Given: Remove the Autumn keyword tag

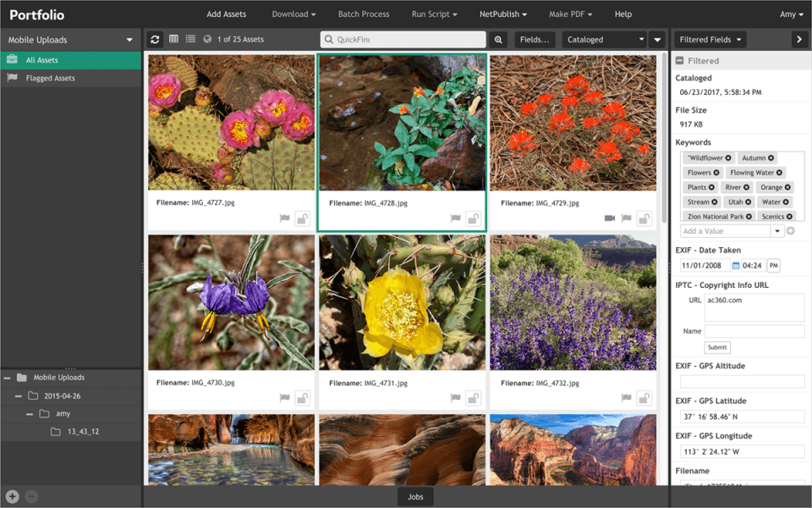Looking at the screenshot, I should click(x=771, y=158).
